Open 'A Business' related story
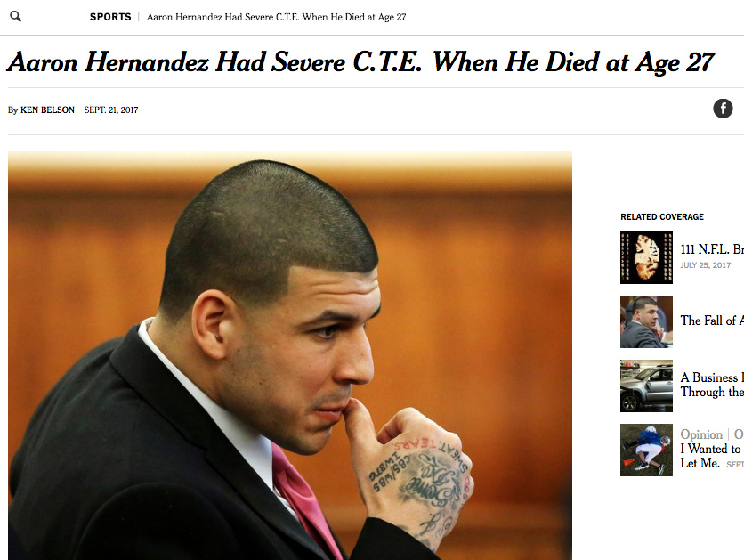 712,377
